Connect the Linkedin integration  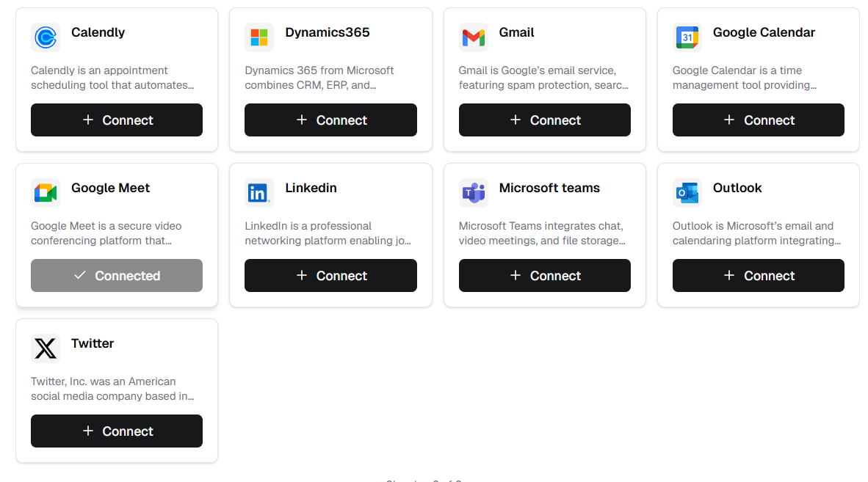click(x=330, y=275)
